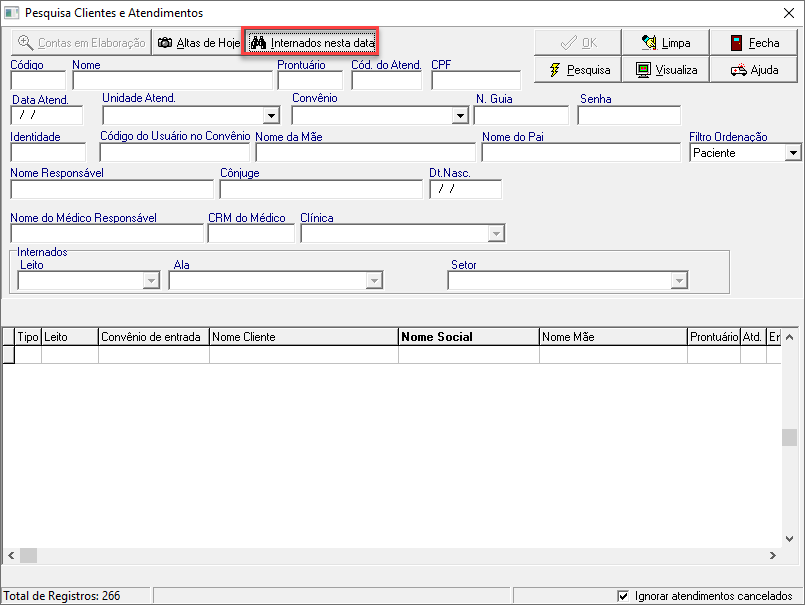
Task: Focus Nome do Médico Responsável field
Action: 107,234
